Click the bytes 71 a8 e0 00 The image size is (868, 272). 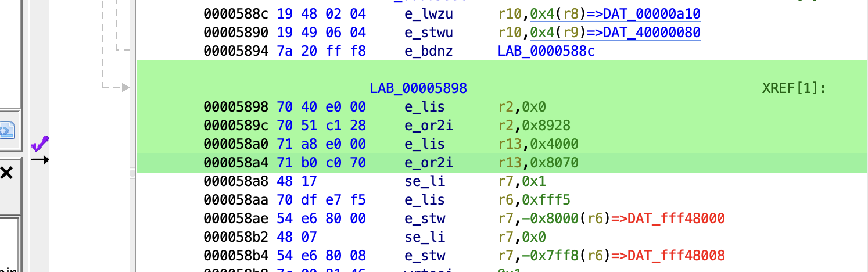point(321,144)
